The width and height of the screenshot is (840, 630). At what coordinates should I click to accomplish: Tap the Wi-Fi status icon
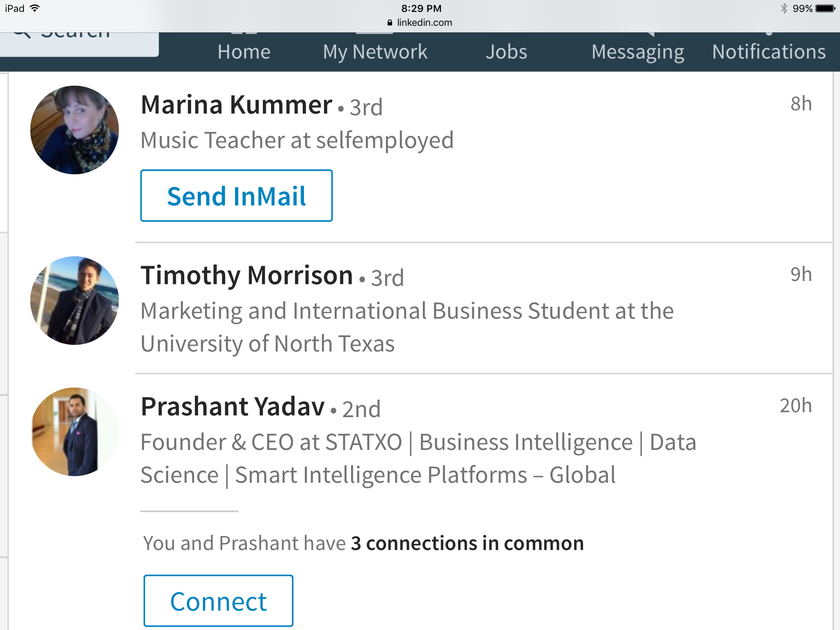[35, 8]
